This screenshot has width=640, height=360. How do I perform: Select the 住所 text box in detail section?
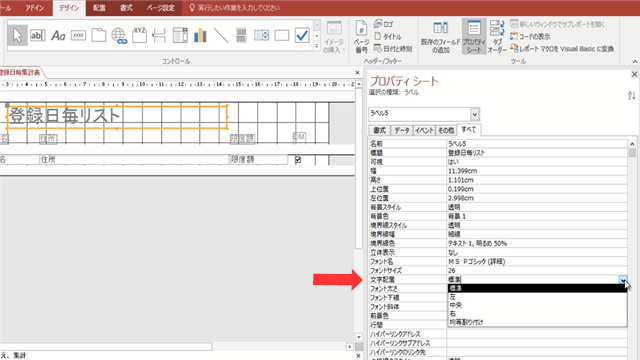pyautogui.click(x=134, y=160)
